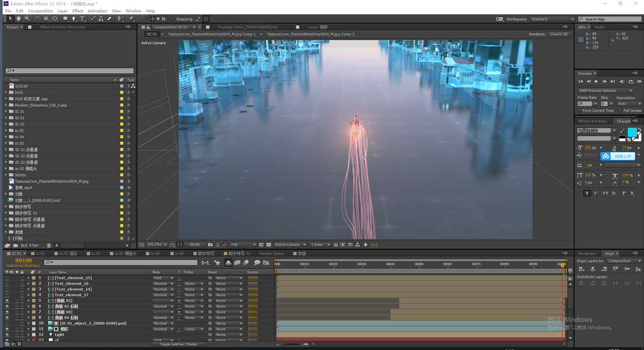Delete selected project item with trash icon
Viewport: 644px width, 350px height.
[49, 245]
